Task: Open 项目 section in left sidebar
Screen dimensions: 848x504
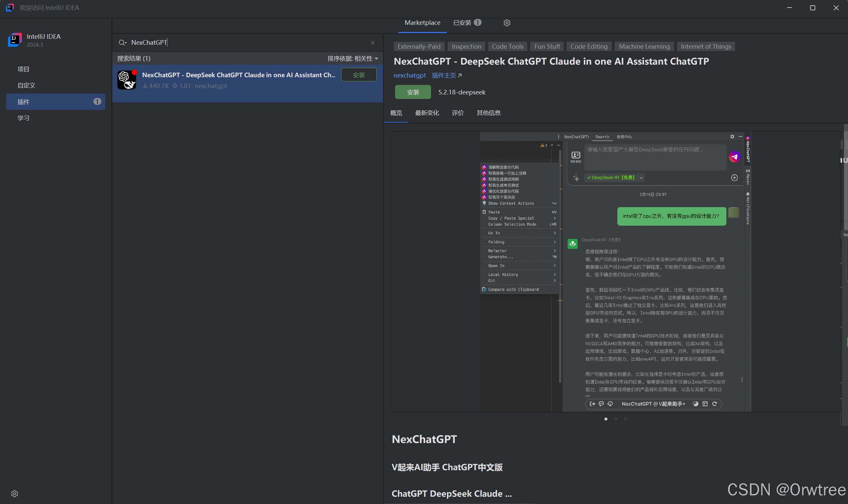Action: pyautogui.click(x=24, y=69)
